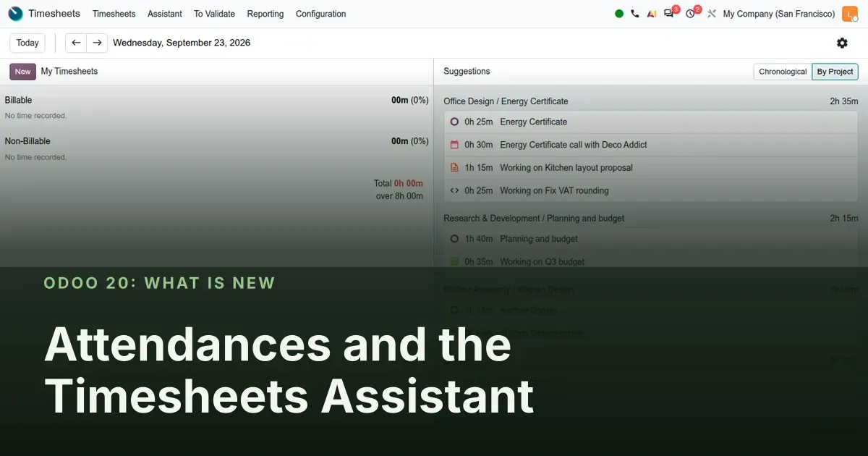Click document icon on Kitchen layout proposal row
This screenshot has height=456, width=868.
point(454,167)
